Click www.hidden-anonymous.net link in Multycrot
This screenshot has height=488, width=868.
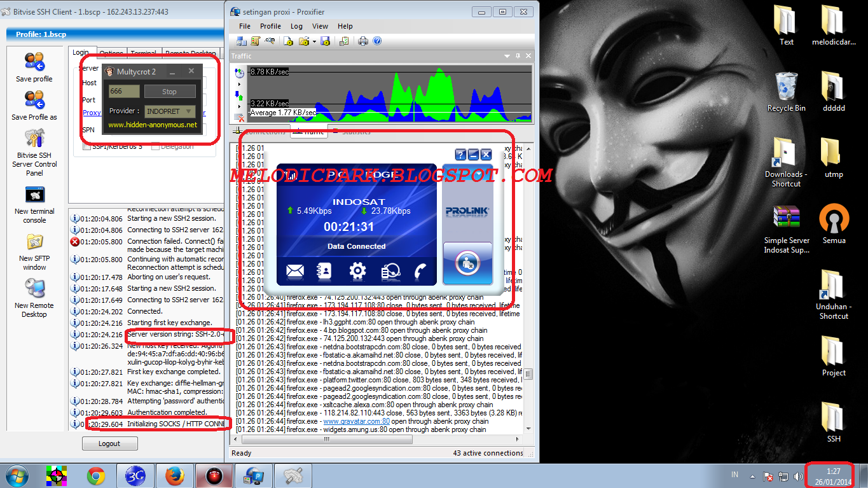point(153,125)
